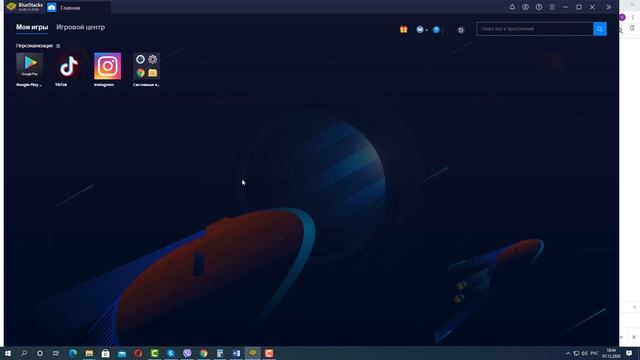Click the active BlueStacks taskbar icon
This screenshot has height=360, width=640.
(253, 353)
